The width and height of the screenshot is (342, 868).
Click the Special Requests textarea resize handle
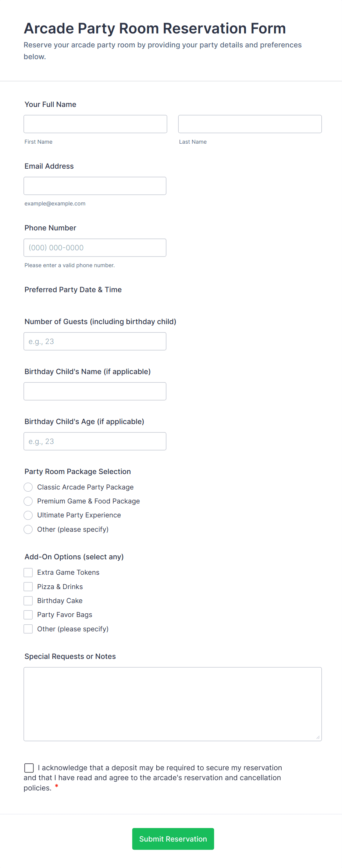coord(318,737)
